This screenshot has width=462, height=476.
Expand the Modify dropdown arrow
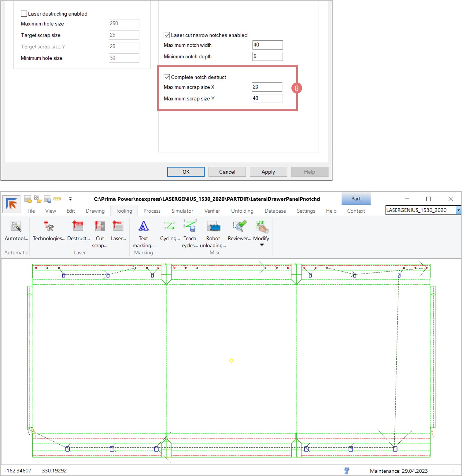click(x=262, y=245)
